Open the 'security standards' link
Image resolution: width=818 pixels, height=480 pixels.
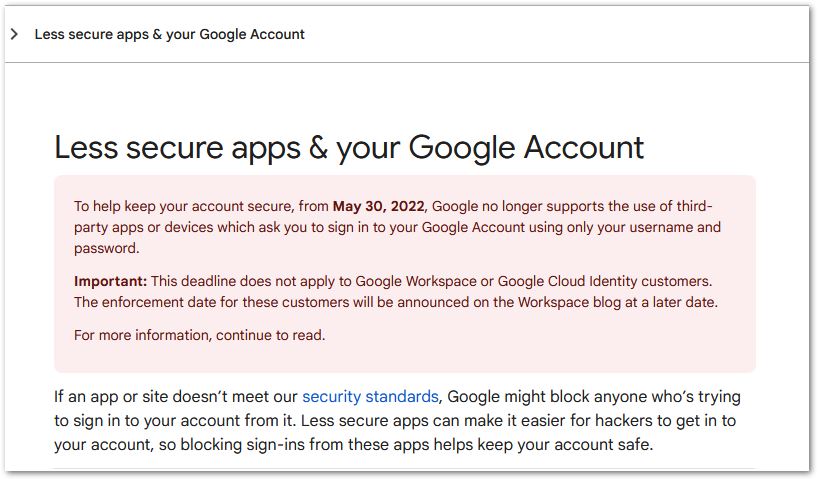[x=370, y=397]
